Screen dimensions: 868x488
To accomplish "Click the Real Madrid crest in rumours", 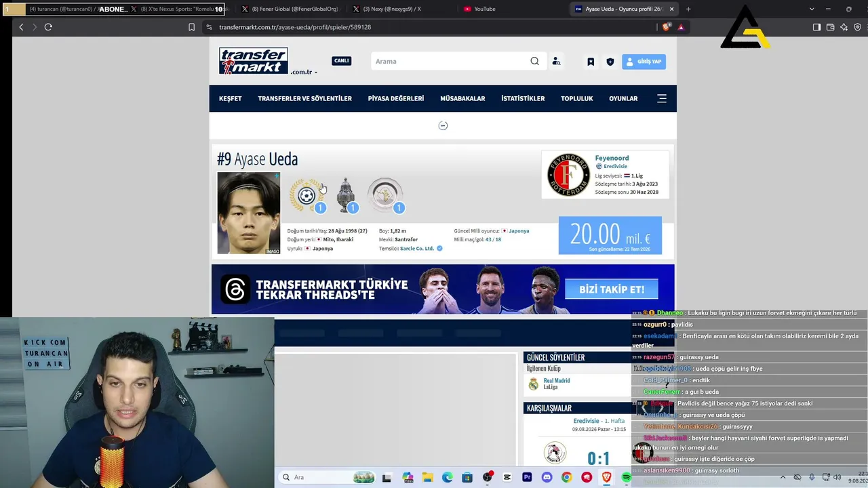I will (x=534, y=384).
